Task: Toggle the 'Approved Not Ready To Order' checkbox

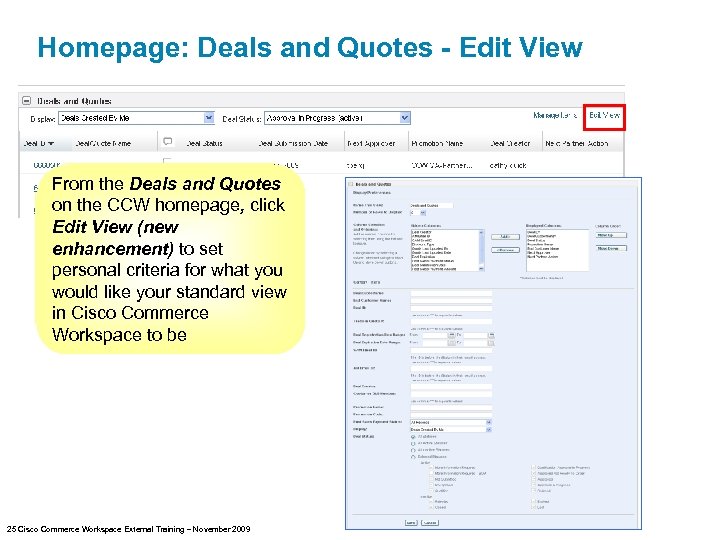Action: pyautogui.click(x=534, y=473)
